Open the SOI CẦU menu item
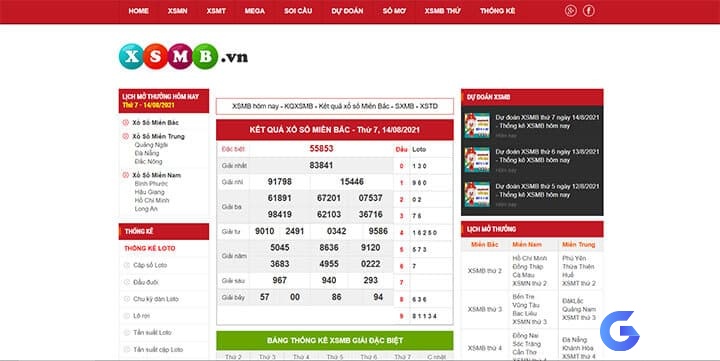Viewport: 720px width, 361px height. 298,11
